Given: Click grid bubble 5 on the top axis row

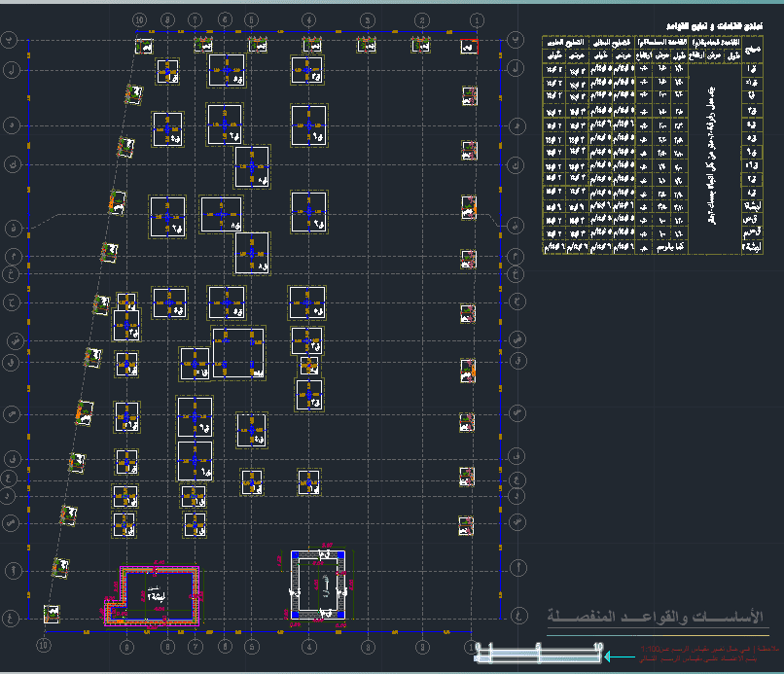Looking at the screenshot, I should (252, 20).
